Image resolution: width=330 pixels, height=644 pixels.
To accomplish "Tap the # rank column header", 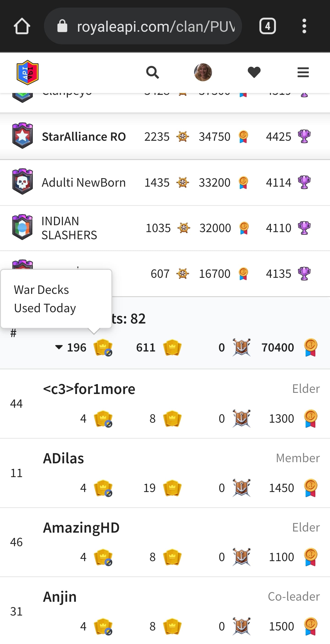I will tap(14, 333).
